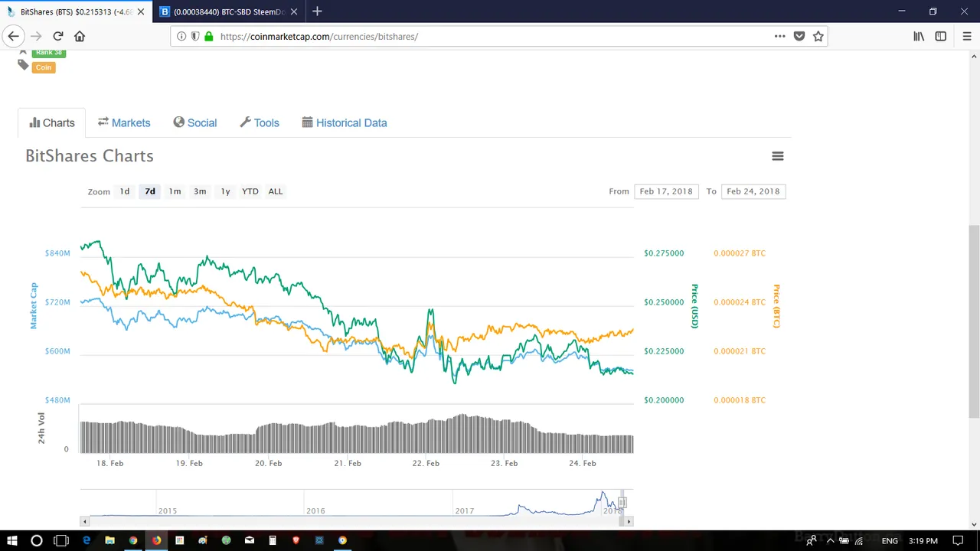Close the BTC-SBD SteemDollars tab
The image size is (980, 551).
294,11
